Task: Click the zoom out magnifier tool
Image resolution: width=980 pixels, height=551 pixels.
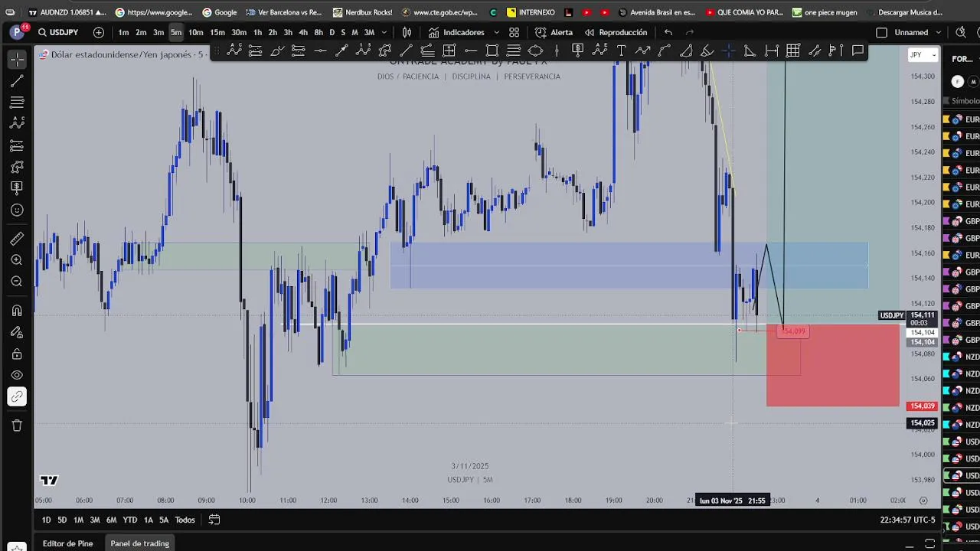Action: point(17,282)
